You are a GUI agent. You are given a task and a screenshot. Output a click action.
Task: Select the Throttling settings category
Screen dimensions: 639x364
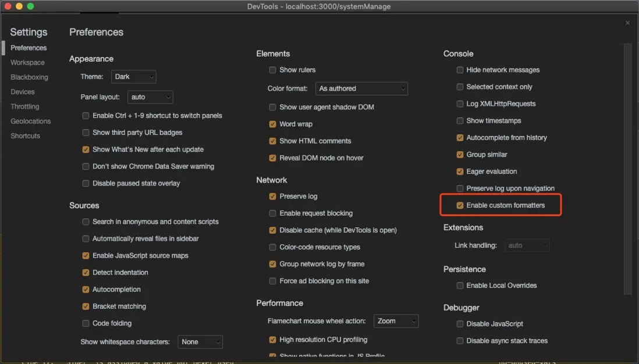click(24, 106)
